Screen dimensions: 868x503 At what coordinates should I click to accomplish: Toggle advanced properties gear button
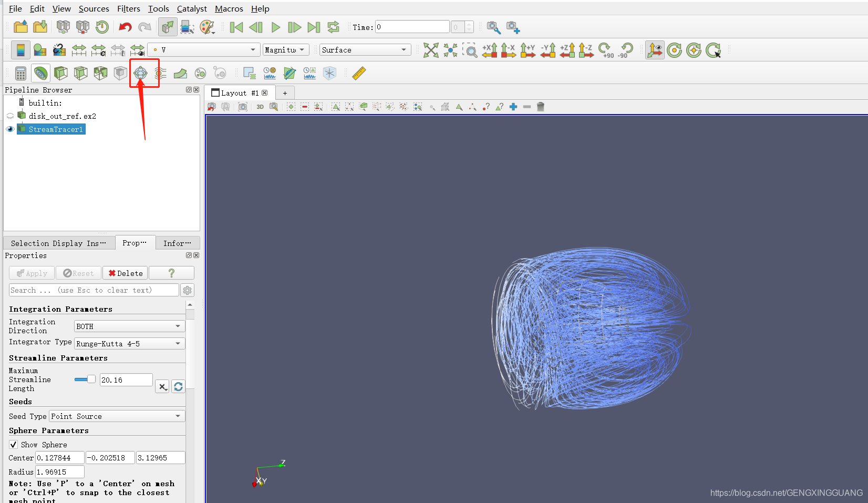[x=188, y=290]
